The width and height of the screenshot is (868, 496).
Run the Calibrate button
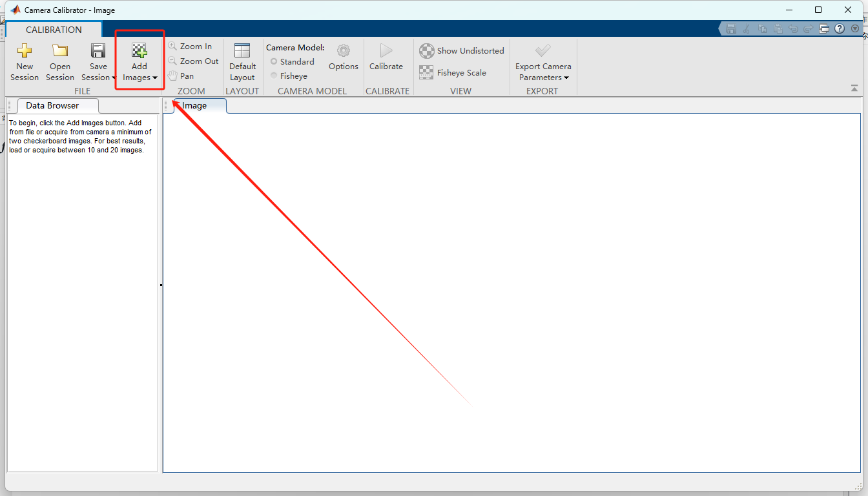click(386, 57)
